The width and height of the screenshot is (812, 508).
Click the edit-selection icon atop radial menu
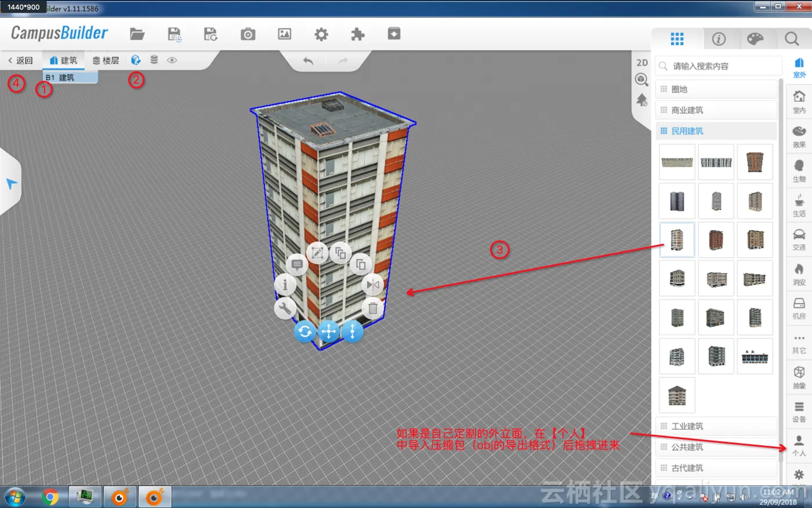(317, 253)
